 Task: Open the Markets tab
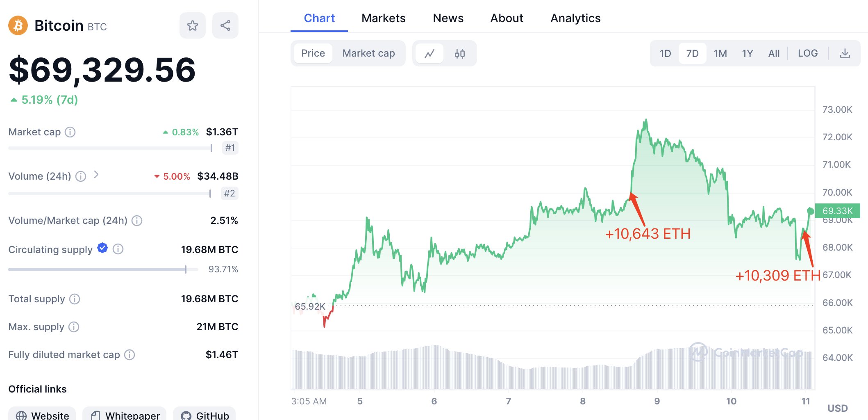[x=383, y=18]
